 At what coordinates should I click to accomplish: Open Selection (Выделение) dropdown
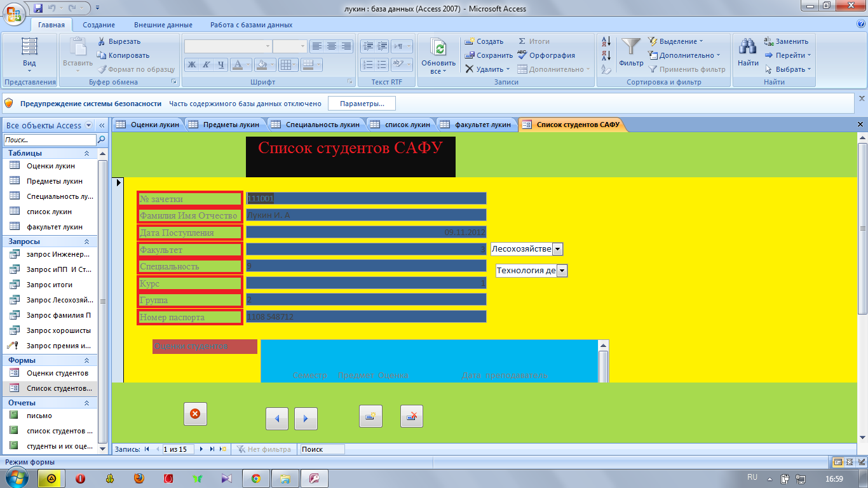(675, 41)
